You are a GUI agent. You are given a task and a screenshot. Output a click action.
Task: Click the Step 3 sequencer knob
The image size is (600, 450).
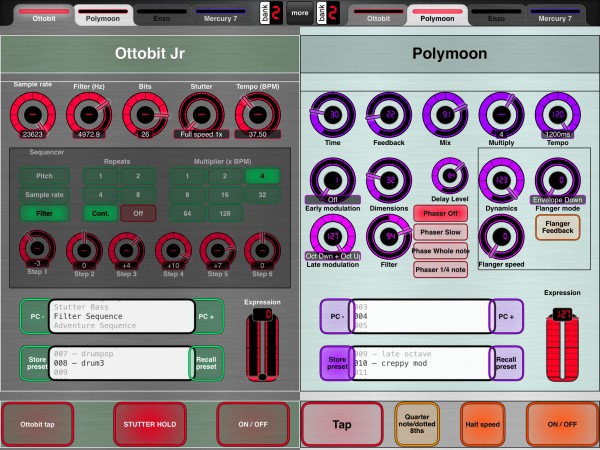[126, 251]
